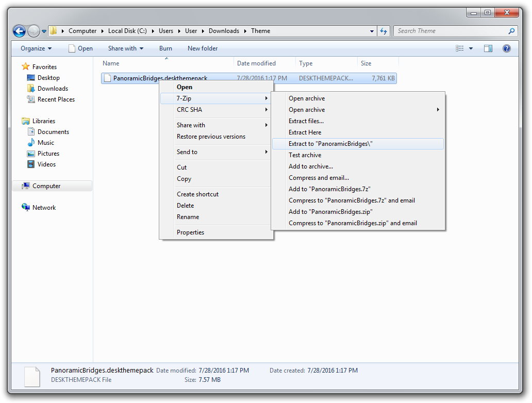Open the Organize dropdown
Image resolution: width=532 pixels, height=403 pixels.
pyautogui.click(x=35, y=48)
